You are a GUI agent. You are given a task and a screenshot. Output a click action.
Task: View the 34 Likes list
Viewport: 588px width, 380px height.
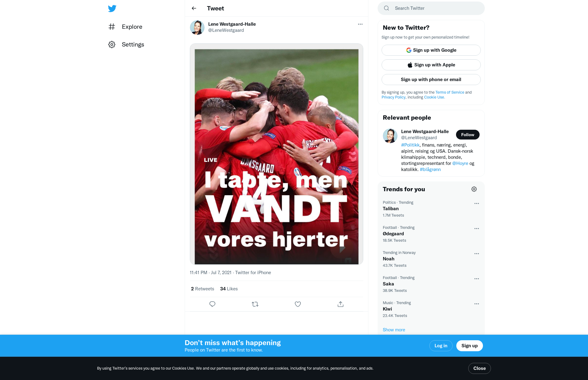coord(229,289)
